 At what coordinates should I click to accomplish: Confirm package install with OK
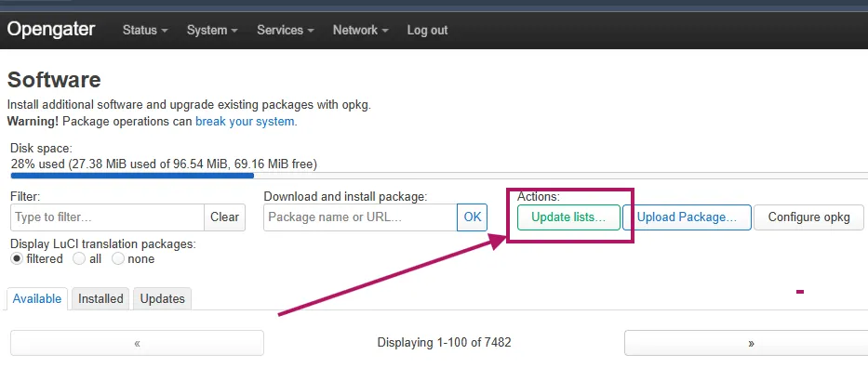tap(473, 217)
